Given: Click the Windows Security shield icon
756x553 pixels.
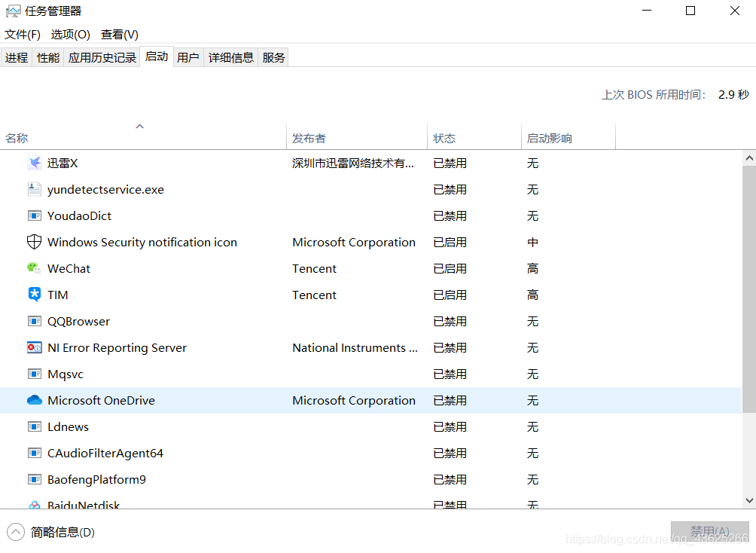Looking at the screenshot, I should [34, 242].
